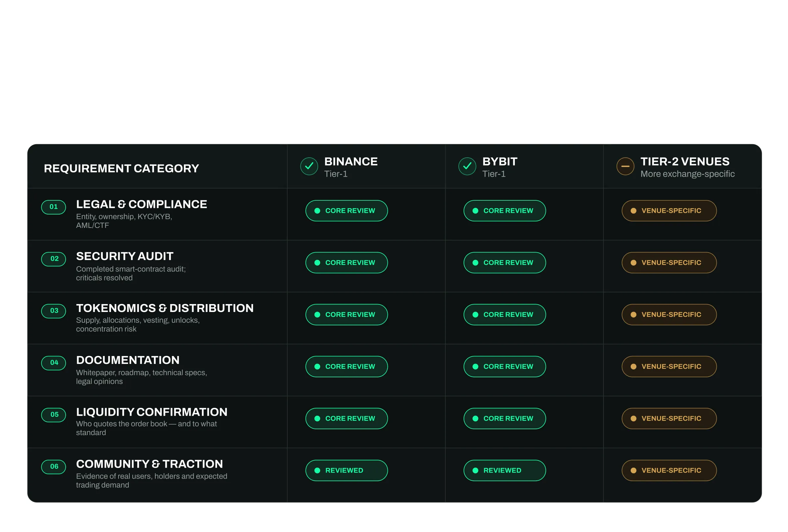788x532 pixels.
Task: Click the Tier-2 Venues amber minus icon
Action: [625, 166]
